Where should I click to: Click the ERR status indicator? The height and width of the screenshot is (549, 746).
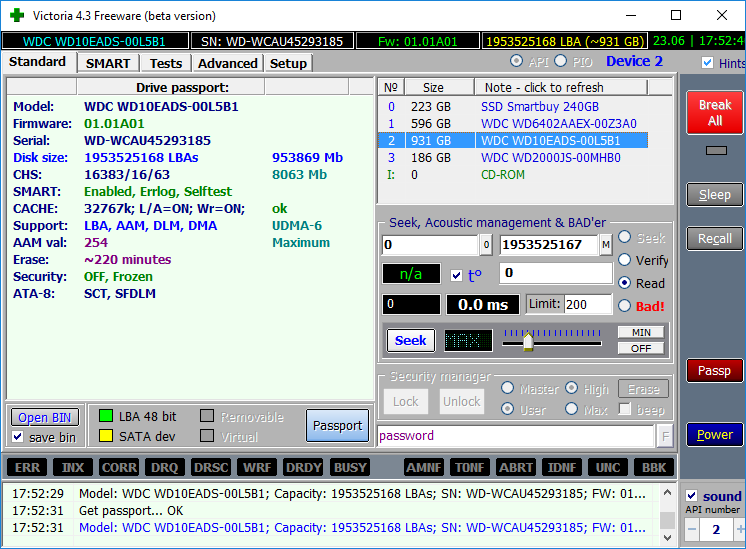pyautogui.click(x=27, y=468)
